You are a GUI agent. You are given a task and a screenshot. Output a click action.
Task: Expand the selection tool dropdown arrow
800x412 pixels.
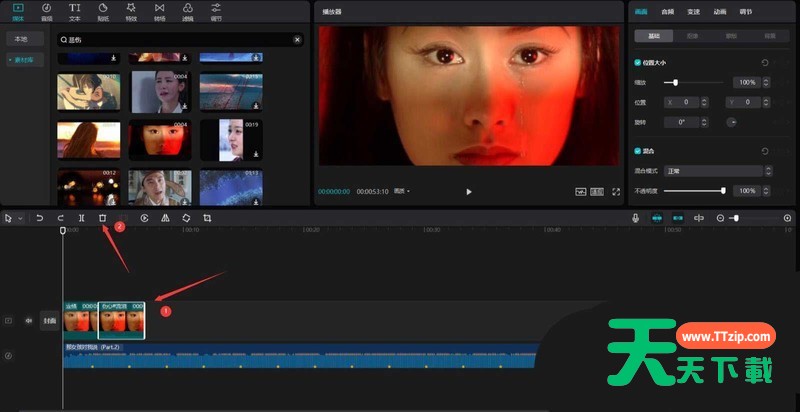[x=20, y=217]
